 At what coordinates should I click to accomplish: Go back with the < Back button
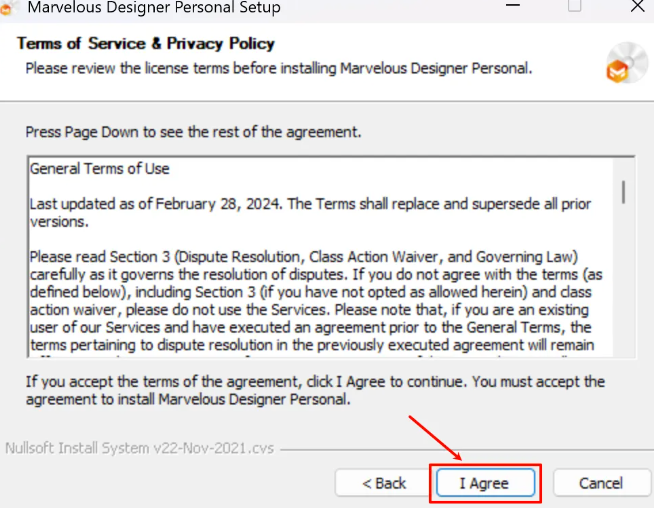[x=384, y=483]
